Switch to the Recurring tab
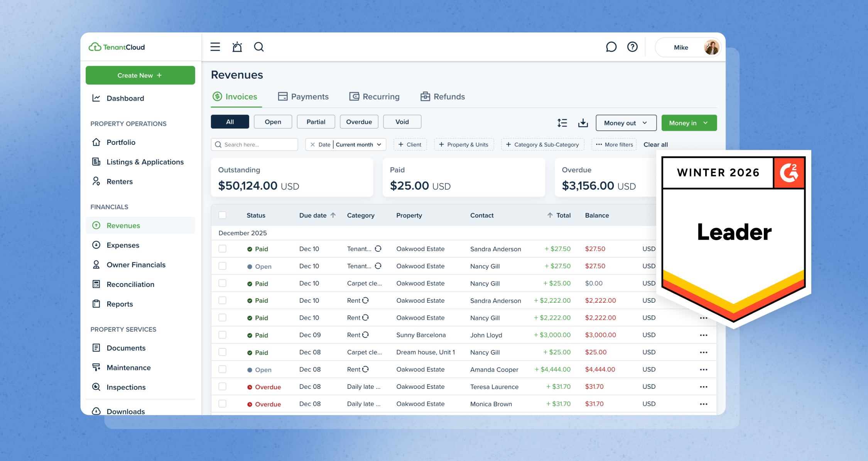This screenshot has height=461, width=868. pos(374,97)
